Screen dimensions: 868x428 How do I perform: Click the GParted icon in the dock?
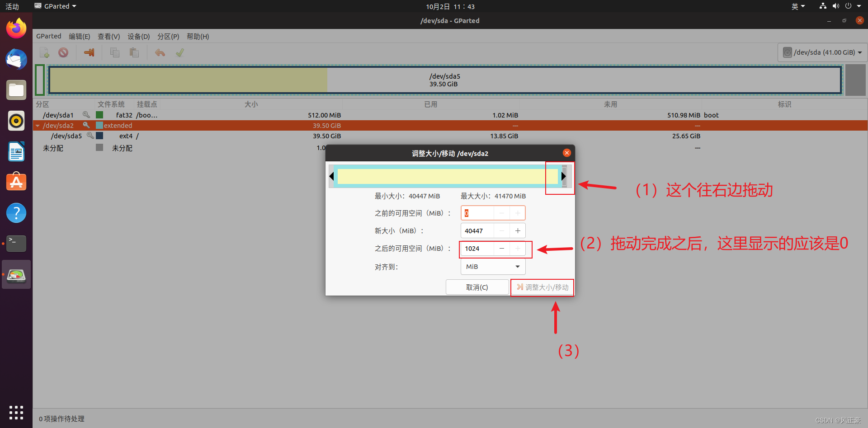[16, 274]
